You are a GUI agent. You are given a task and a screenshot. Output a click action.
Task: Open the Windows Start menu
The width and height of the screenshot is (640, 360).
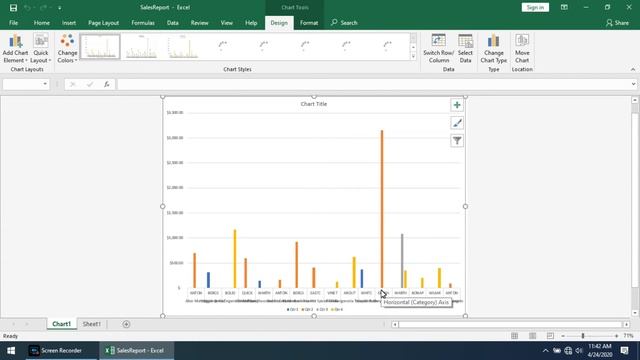pos(11,351)
